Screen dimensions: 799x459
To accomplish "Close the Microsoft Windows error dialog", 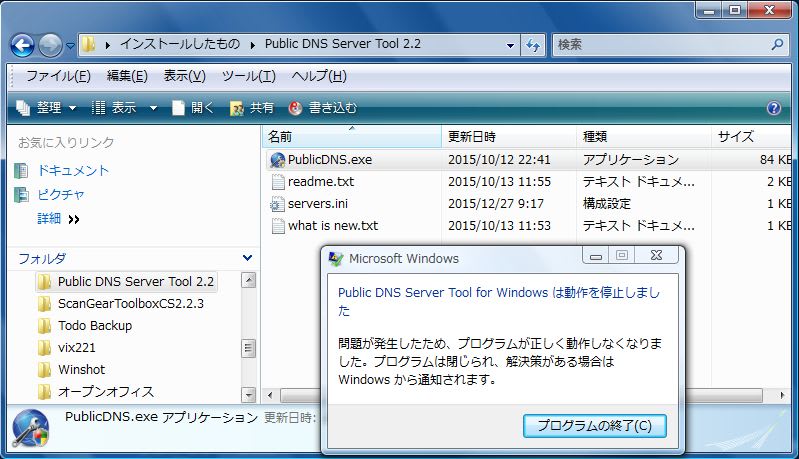I will click(x=656, y=255).
